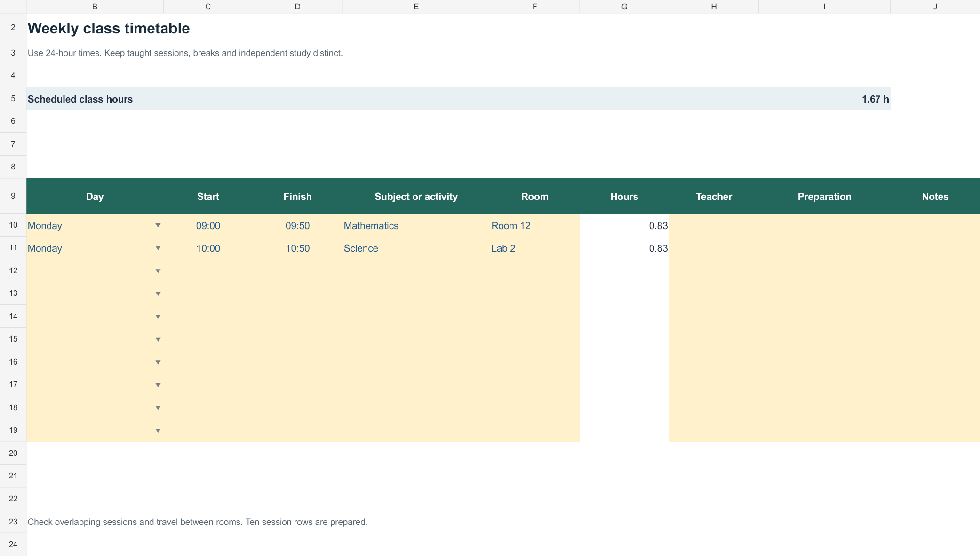The height and width of the screenshot is (556, 980).
Task: Open Day dropdown in row 14
Action: coord(158,317)
